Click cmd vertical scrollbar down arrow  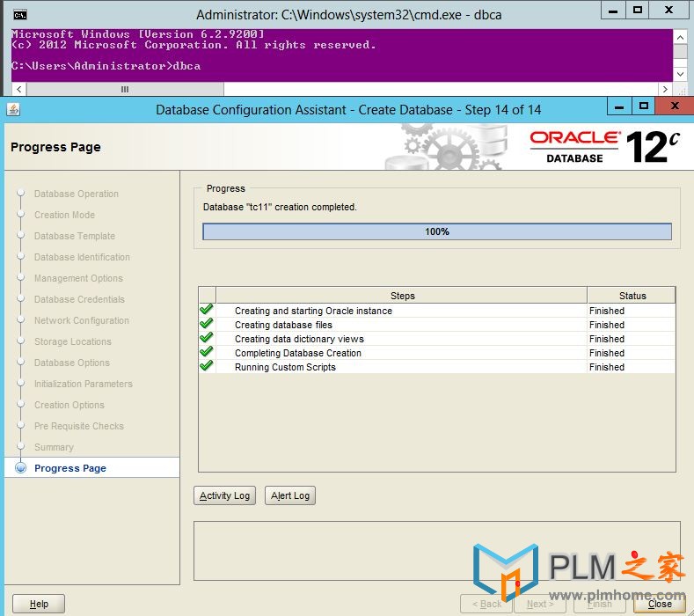(x=680, y=75)
